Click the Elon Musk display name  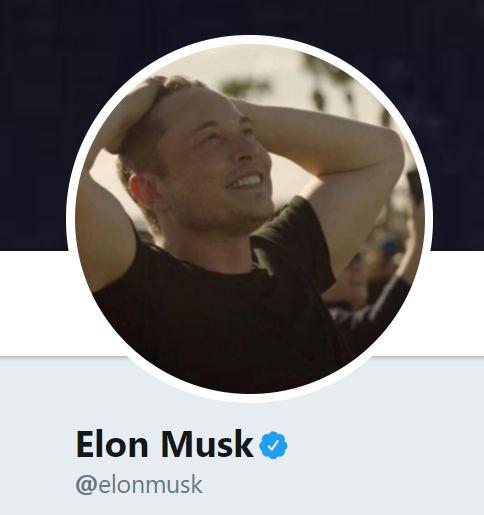coord(165,444)
